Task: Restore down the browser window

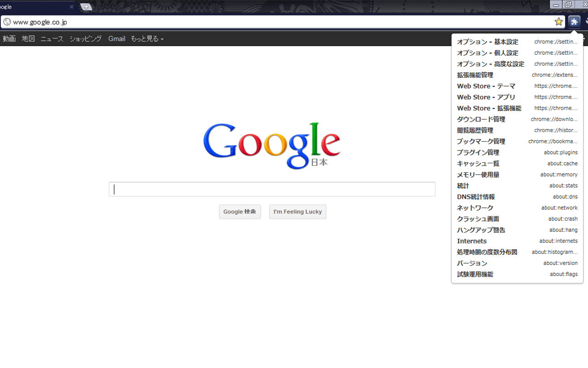Action: point(569,5)
